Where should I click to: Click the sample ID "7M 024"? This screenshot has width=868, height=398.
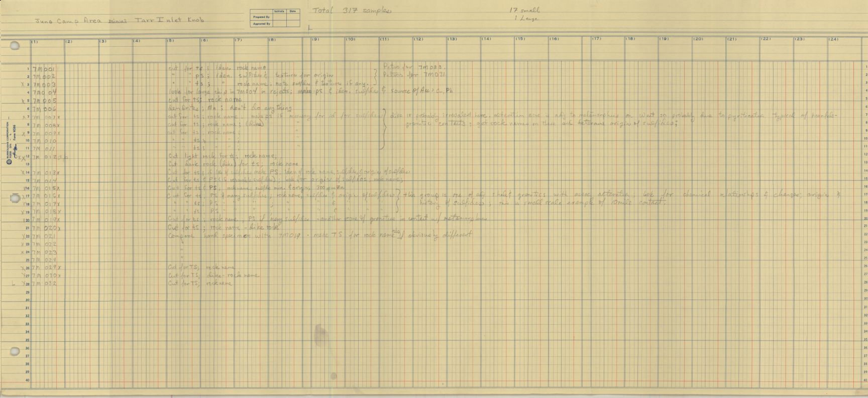(x=44, y=260)
